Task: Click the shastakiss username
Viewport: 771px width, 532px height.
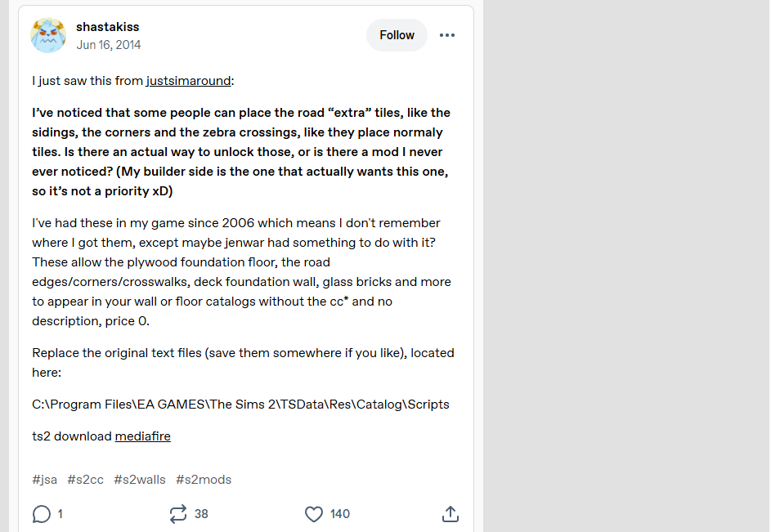Action: [x=108, y=27]
